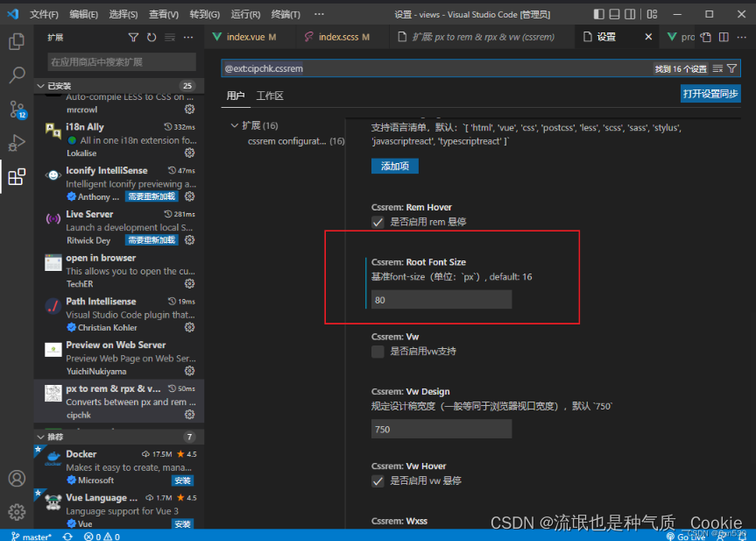Click 打开设置同步 button
756x541 pixels.
coord(710,94)
